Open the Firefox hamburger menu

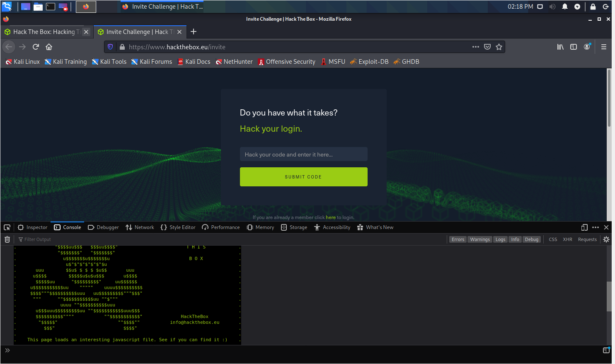click(604, 47)
